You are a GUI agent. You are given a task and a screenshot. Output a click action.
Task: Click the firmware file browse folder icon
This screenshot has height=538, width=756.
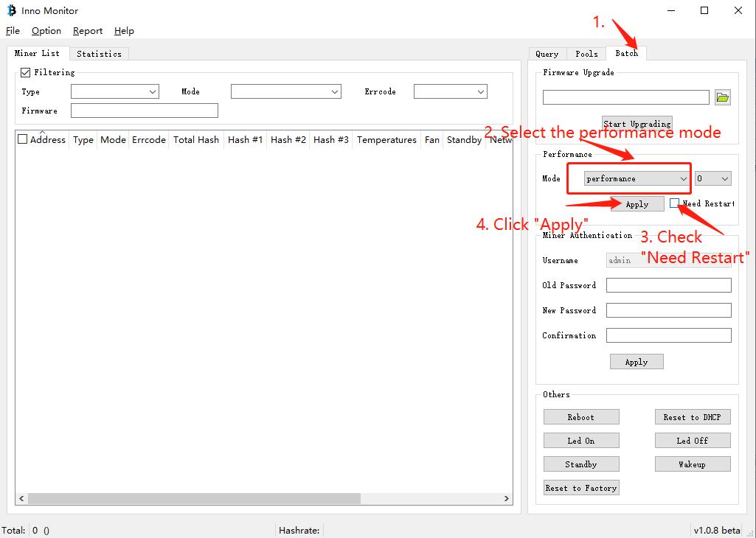(723, 97)
